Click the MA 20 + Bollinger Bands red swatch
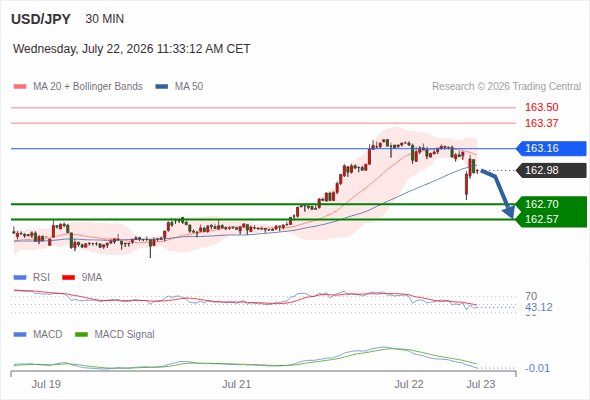Viewport: 590px width, 400px height. coord(20,87)
